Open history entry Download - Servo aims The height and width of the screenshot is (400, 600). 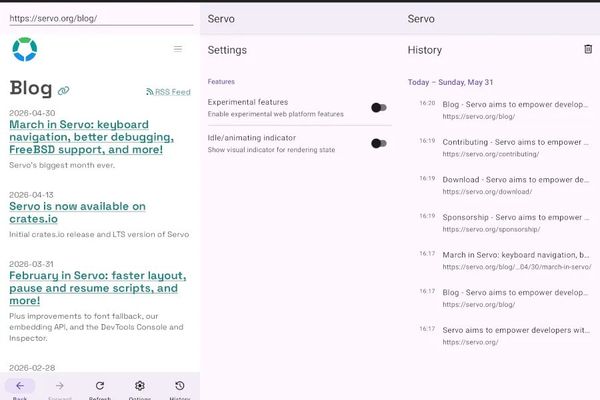(x=504, y=185)
